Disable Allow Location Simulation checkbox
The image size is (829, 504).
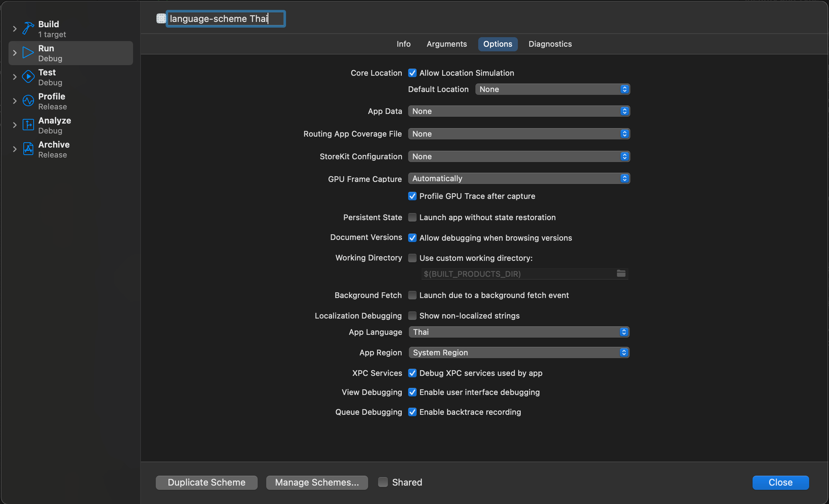point(412,73)
